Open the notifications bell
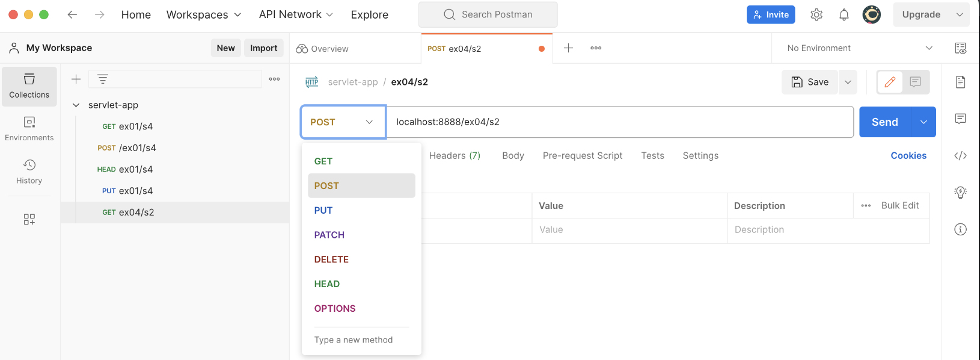The height and width of the screenshot is (360, 980). tap(844, 14)
